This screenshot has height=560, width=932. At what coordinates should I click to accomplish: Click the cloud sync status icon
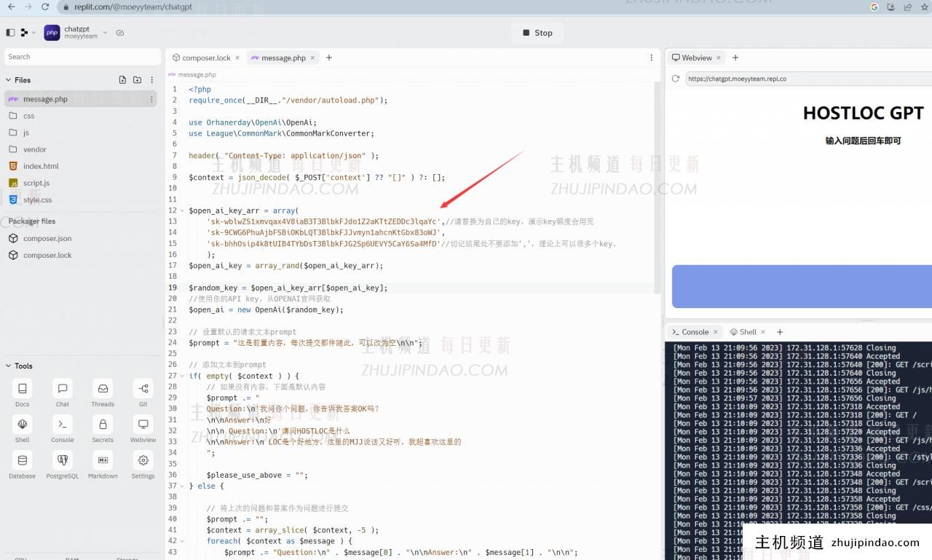[x=120, y=33]
